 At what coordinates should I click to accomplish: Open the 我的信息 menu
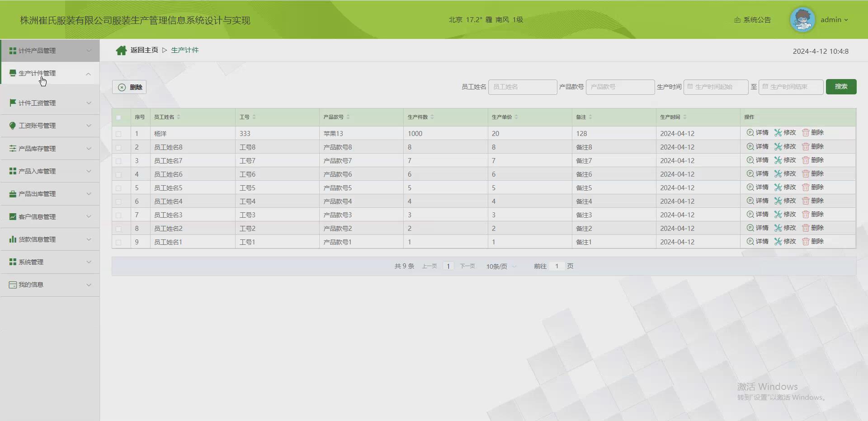coord(50,285)
